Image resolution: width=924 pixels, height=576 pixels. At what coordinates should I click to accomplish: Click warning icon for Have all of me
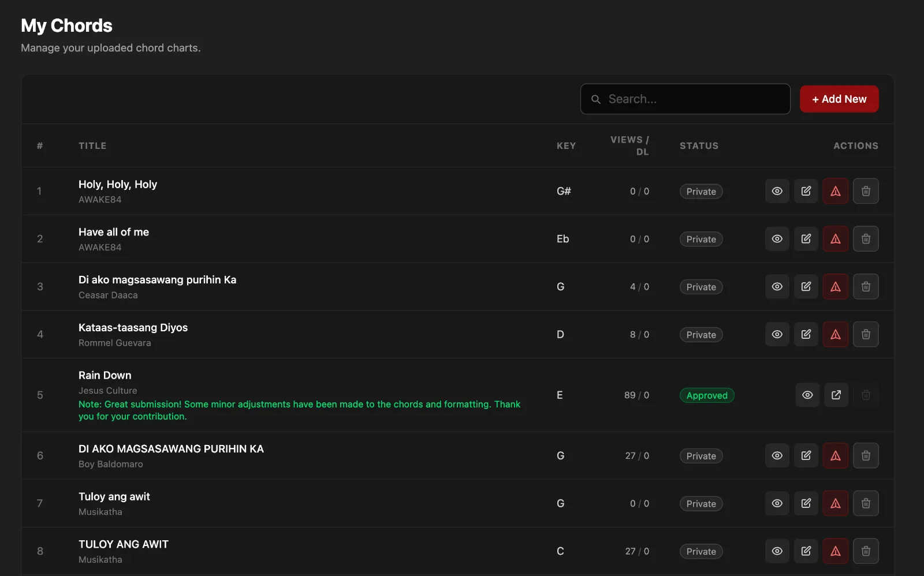(x=836, y=239)
